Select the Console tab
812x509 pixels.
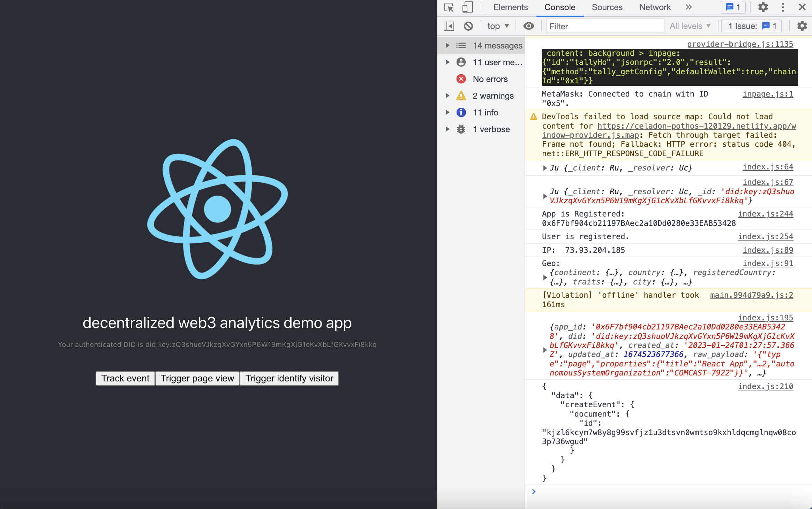[x=560, y=7]
